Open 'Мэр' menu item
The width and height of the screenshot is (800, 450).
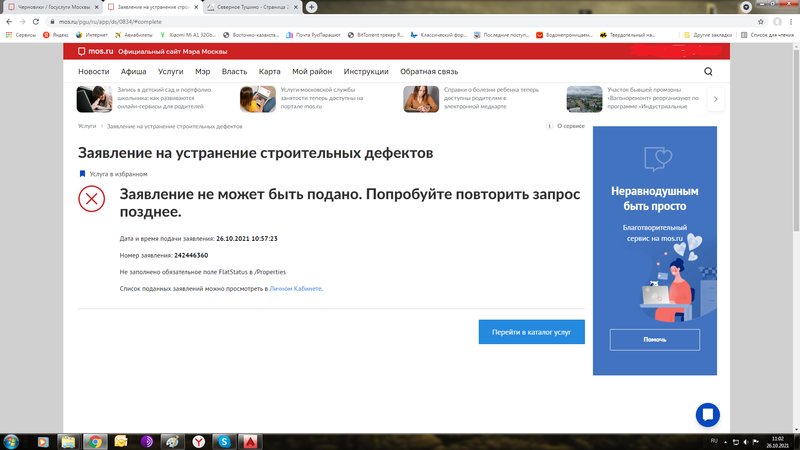pyautogui.click(x=203, y=71)
